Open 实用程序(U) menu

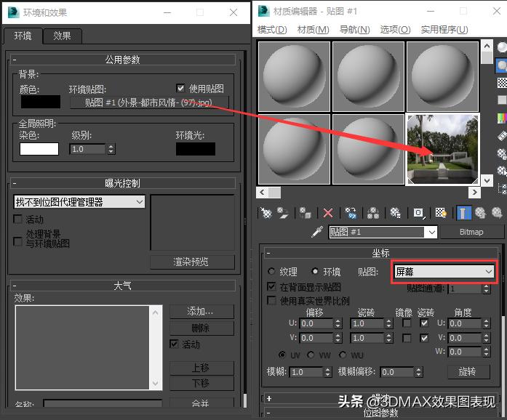point(444,30)
